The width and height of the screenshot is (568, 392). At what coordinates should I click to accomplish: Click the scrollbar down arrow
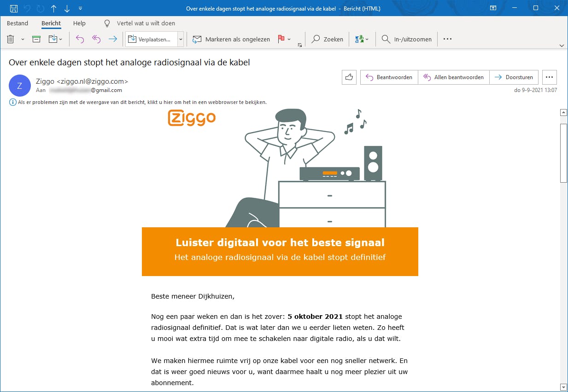point(563,387)
